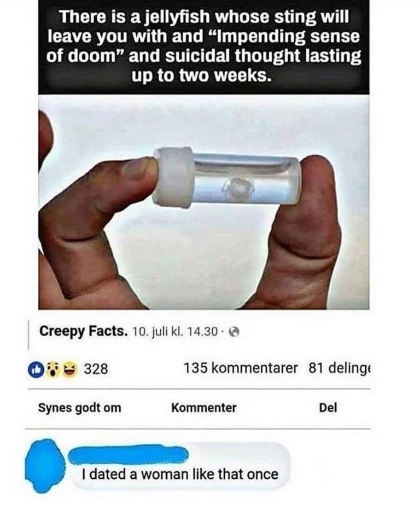Viewport: 420px width, 511px height.
Task: Click the blurred commenter name
Action: click(129, 455)
